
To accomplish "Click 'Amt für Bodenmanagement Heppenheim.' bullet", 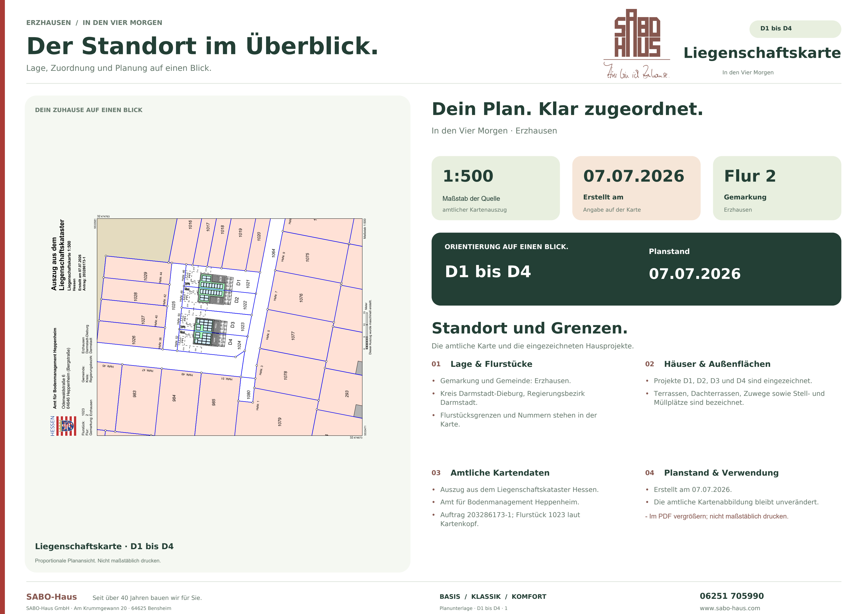I will tap(510, 502).
